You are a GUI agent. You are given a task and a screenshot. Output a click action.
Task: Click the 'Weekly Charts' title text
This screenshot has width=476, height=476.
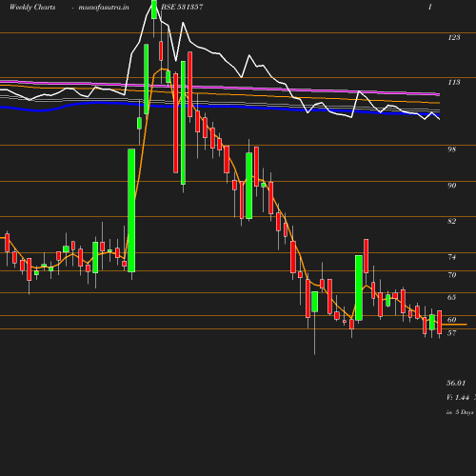(32, 7)
